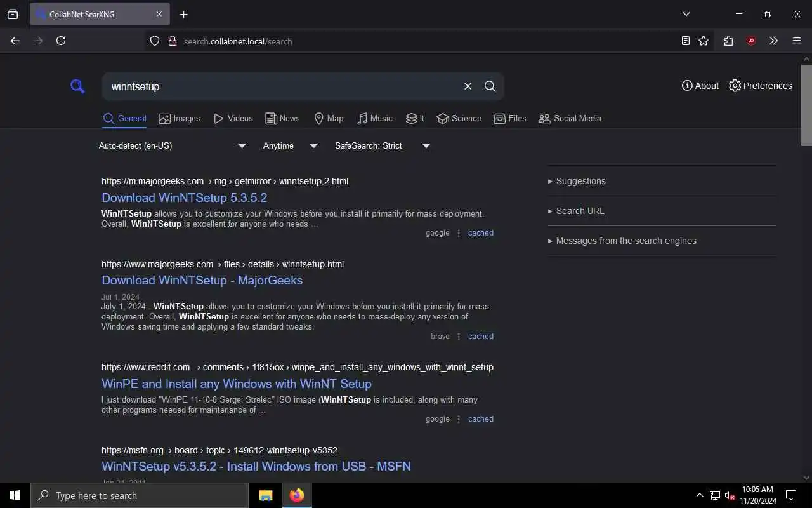
Task: Select the General search tab
Action: click(x=124, y=119)
